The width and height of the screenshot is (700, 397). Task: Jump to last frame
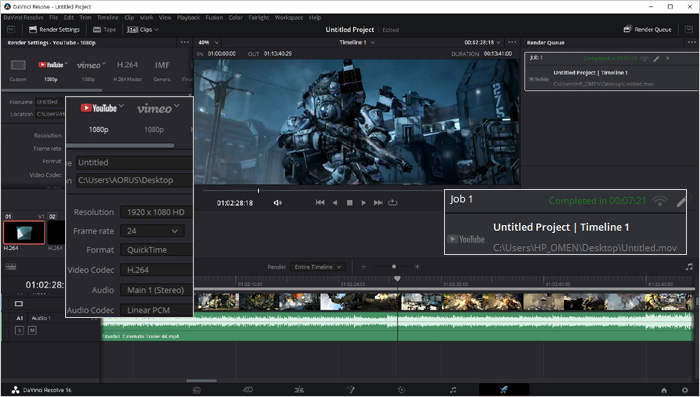(378, 203)
